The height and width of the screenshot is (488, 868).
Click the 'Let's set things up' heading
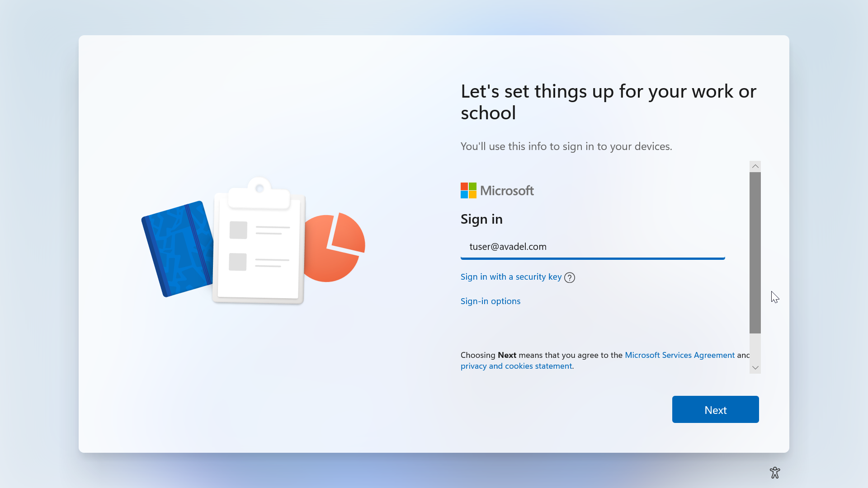point(609,102)
